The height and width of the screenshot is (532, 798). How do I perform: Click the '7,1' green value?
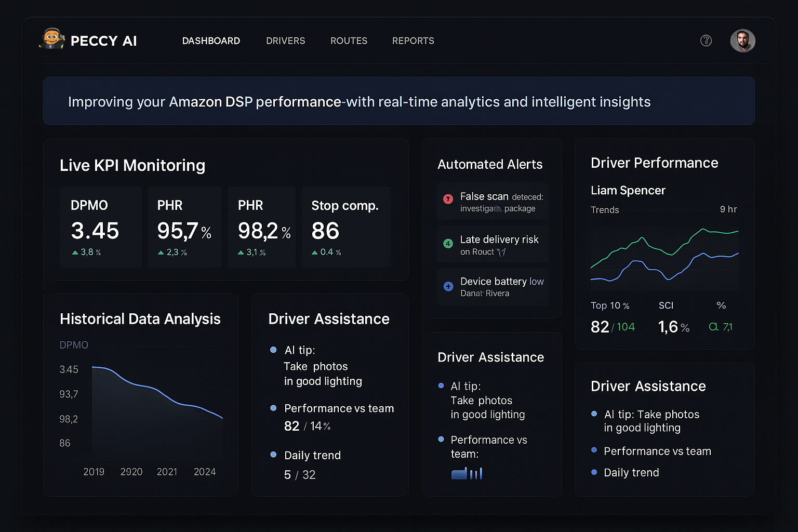coord(727,327)
